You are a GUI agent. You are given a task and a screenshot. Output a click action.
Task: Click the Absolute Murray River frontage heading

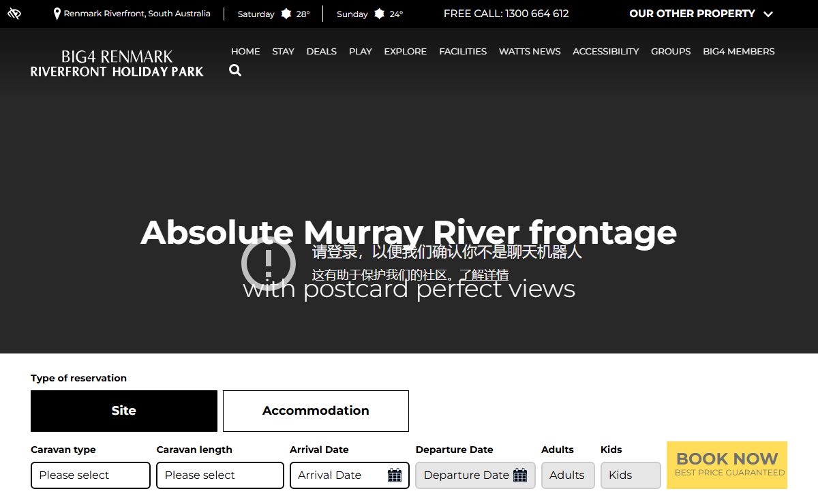(x=409, y=232)
